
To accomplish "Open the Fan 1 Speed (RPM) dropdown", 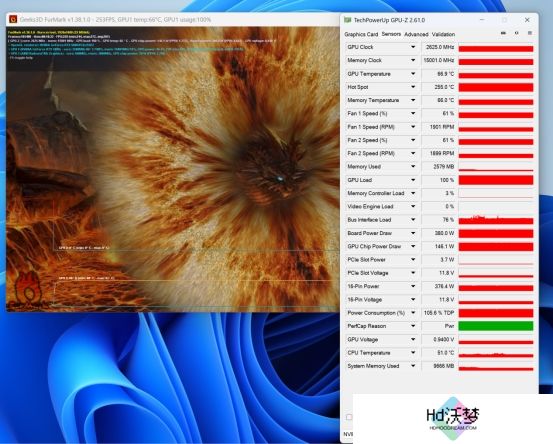I will (413, 127).
